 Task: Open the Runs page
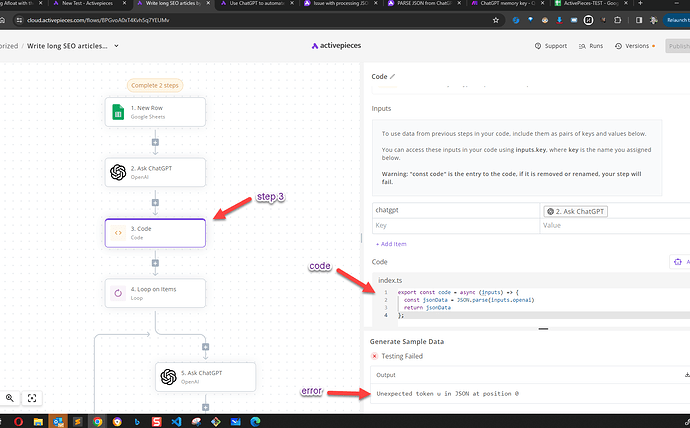pyautogui.click(x=591, y=46)
